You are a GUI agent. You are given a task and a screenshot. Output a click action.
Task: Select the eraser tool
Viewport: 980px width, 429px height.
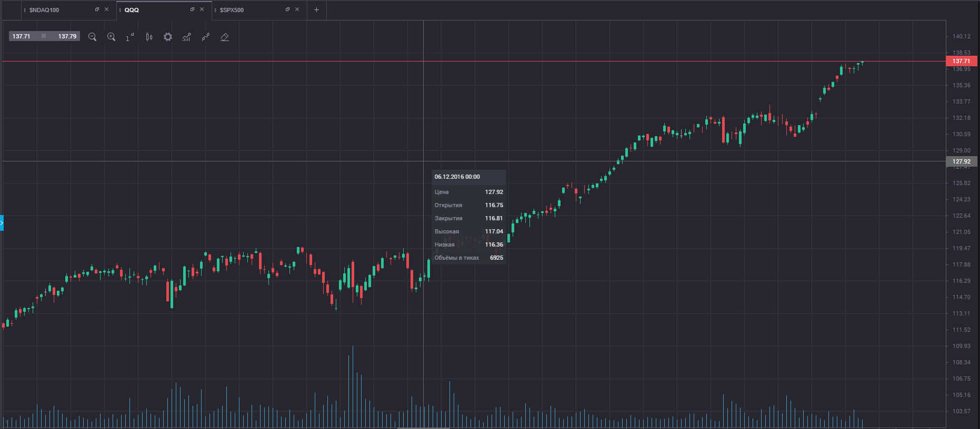click(x=225, y=37)
